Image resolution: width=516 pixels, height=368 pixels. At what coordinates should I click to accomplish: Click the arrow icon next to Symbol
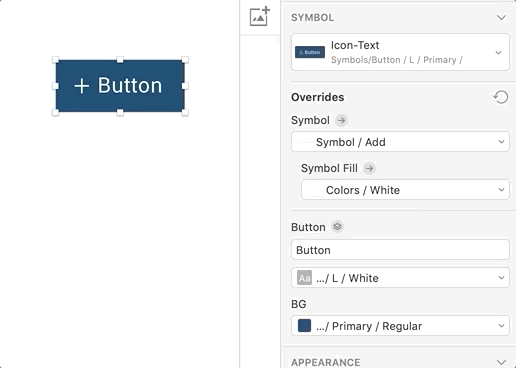[341, 120]
